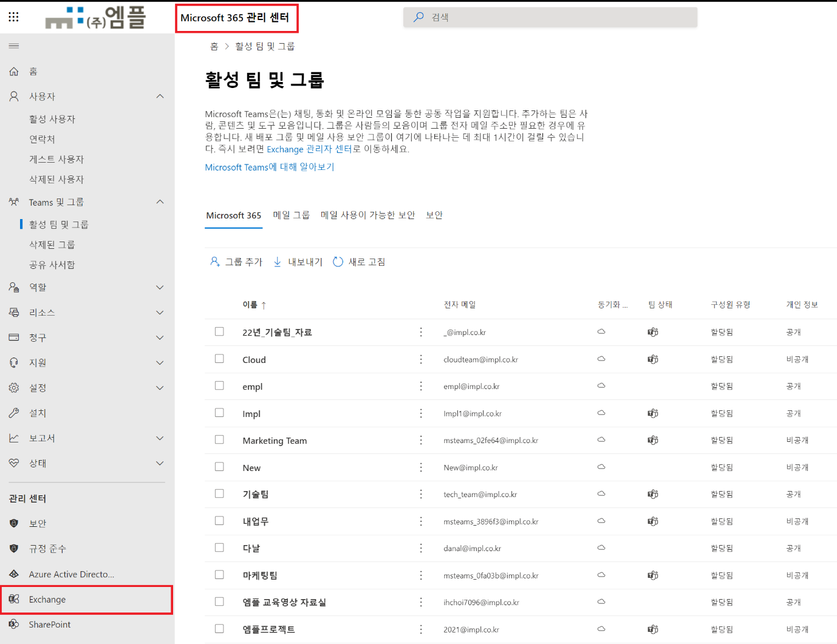
Task: Click the Teams and groups icon
Action: 14,202
